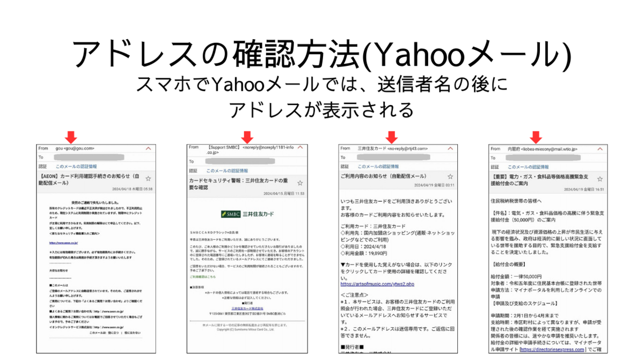Click date 2024/04/19 金曜日 16:51
Screen dimensions: 644x362
[584, 189]
